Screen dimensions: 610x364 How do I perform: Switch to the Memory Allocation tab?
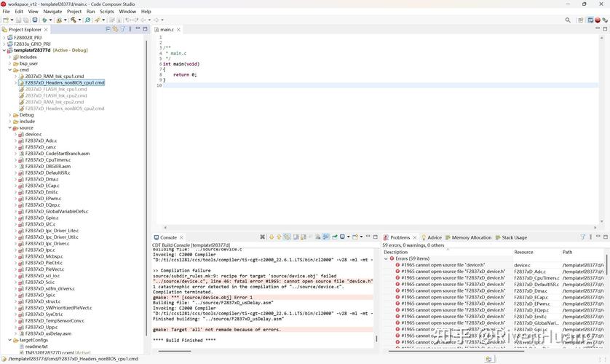(x=471, y=237)
